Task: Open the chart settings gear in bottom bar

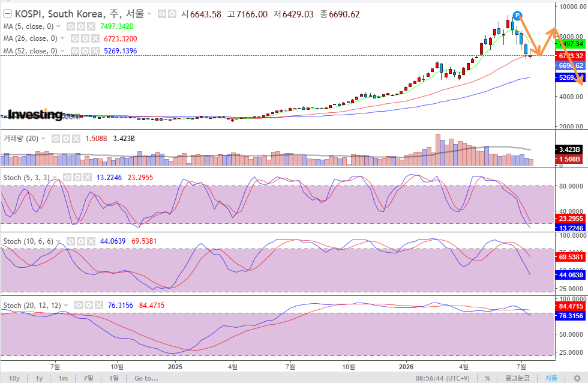Action: point(577,378)
